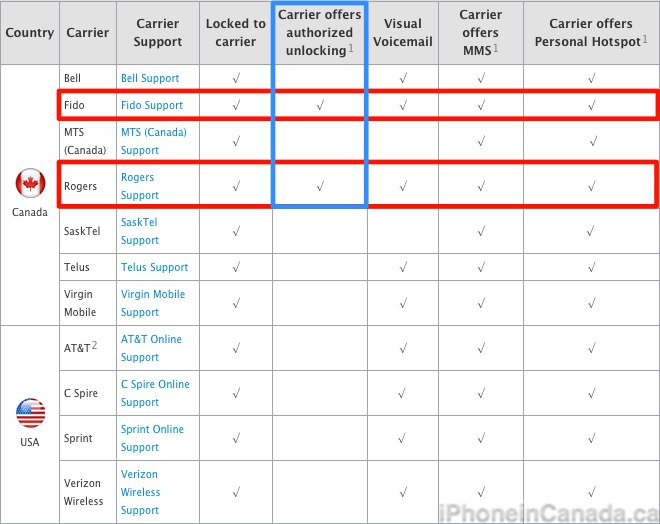Image resolution: width=660 pixels, height=524 pixels.
Task: Open Verizon Wireless Support link
Action: (140, 492)
